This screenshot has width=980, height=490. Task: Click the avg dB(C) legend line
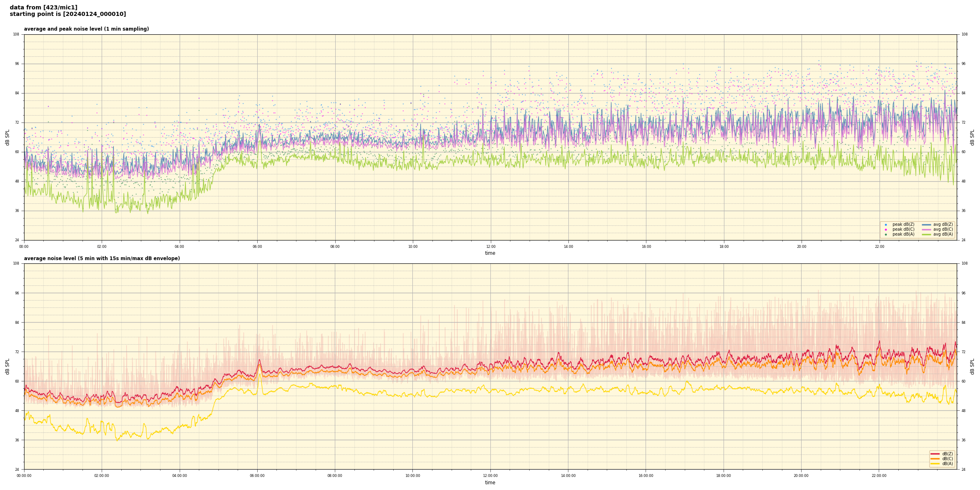(x=927, y=229)
